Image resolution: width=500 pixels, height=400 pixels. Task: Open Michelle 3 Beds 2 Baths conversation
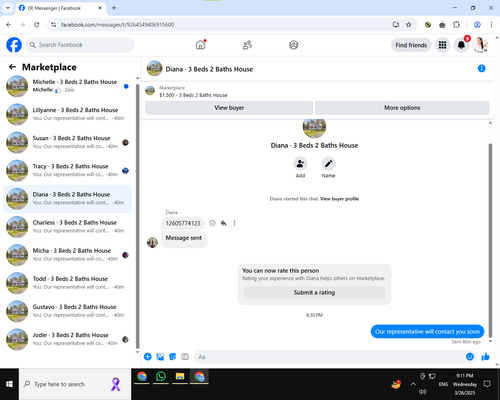pos(67,86)
